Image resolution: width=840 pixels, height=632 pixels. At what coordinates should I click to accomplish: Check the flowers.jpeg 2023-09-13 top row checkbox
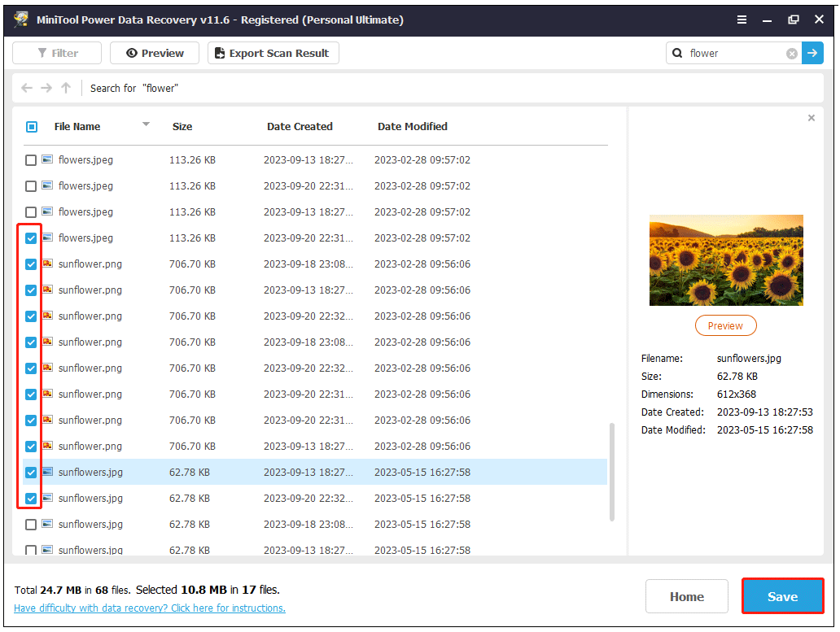(x=31, y=160)
